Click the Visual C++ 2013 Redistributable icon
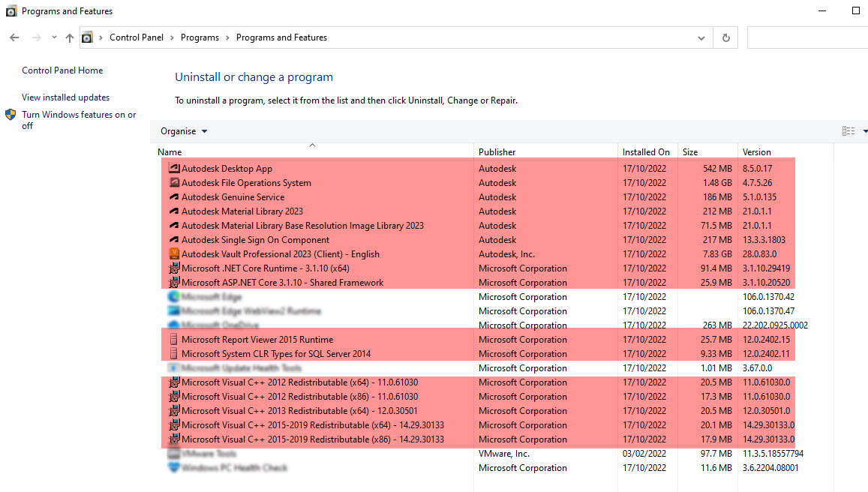 coord(174,411)
